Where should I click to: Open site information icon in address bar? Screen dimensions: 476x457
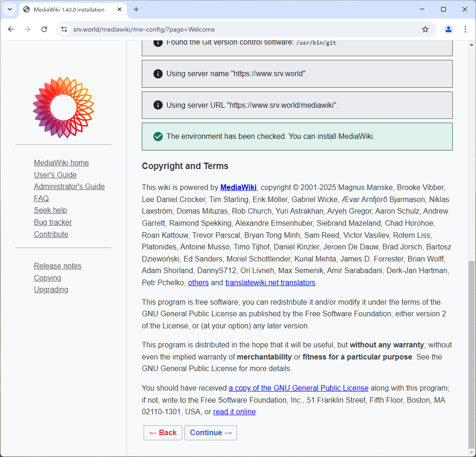64,29
